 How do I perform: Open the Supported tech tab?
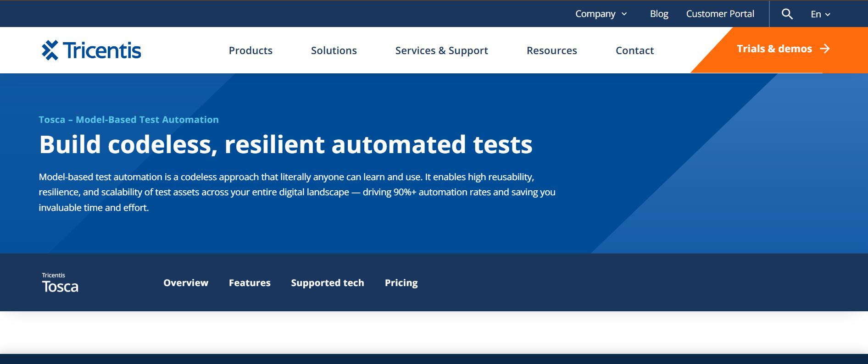pyautogui.click(x=327, y=283)
